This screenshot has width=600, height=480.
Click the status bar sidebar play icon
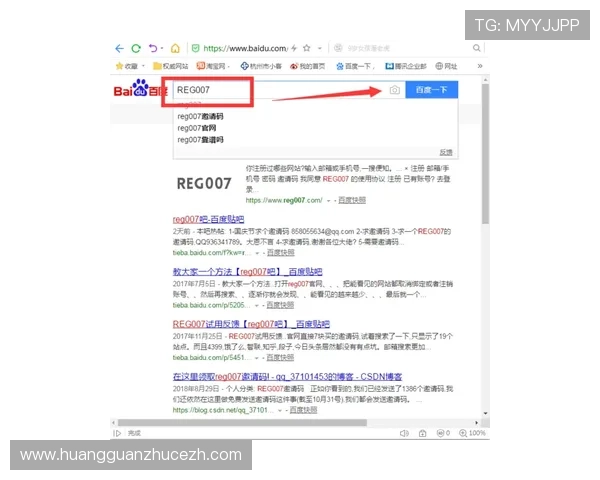[x=117, y=433]
